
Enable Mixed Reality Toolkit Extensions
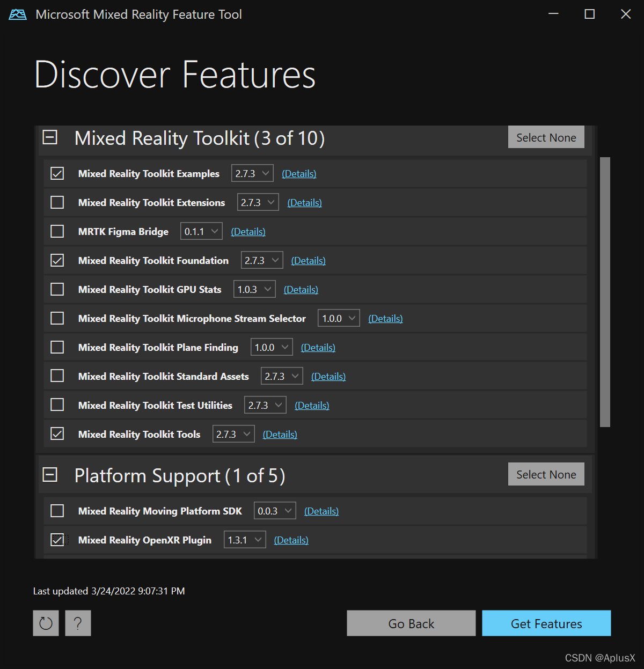coord(57,202)
